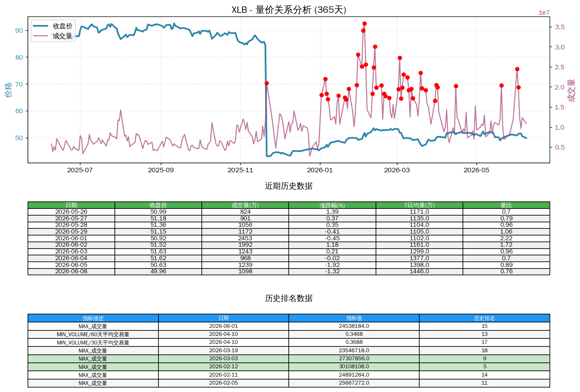
Task: Select the x-axis tick 2026-01
Action: (x=320, y=170)
